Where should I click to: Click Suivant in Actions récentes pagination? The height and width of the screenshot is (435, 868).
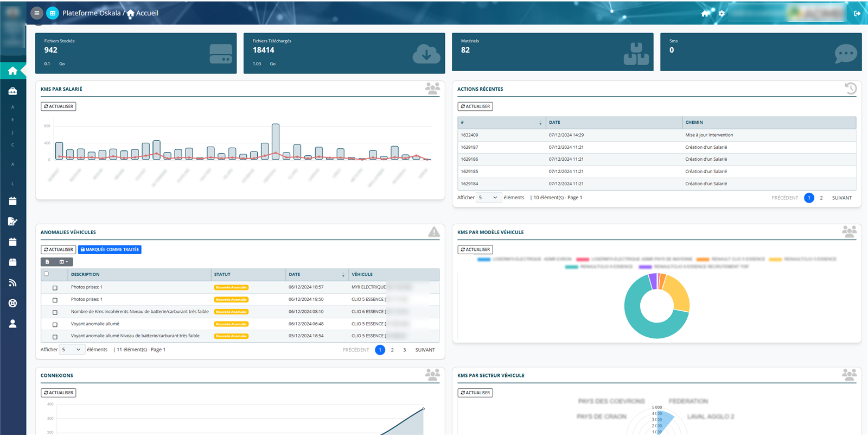coord(842,198)
